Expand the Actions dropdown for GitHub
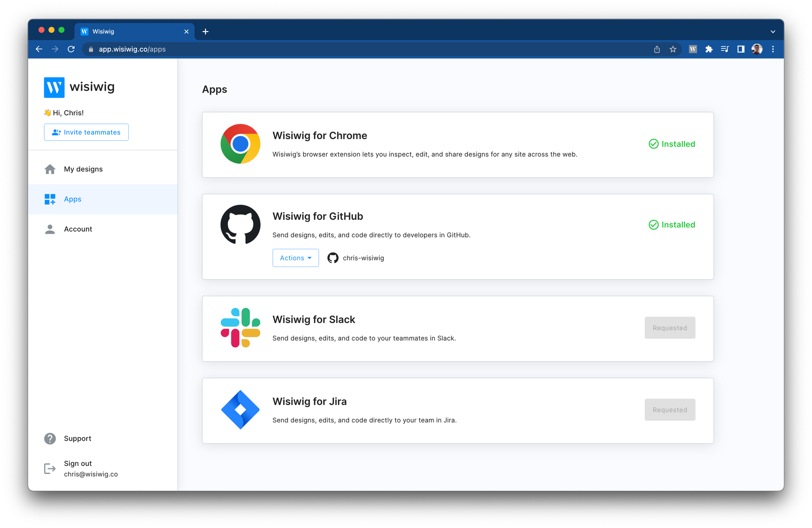Viewport: 812px width, 528px height. coord(296,258)
